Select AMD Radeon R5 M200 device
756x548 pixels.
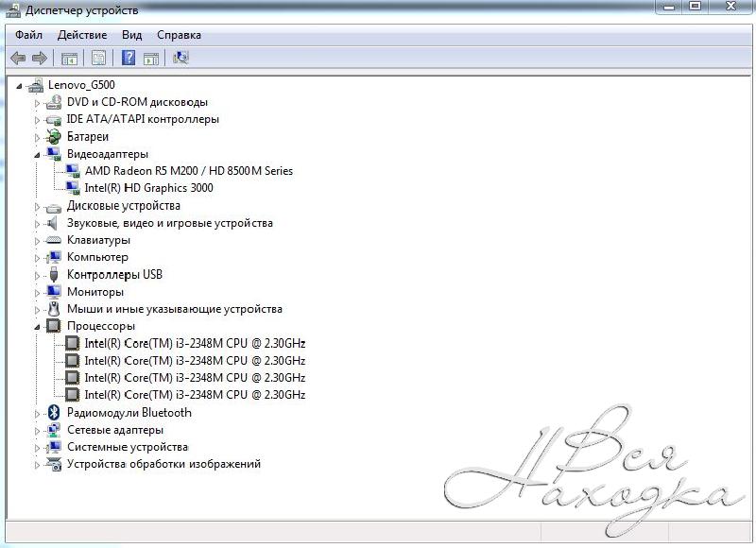[188, 171]
